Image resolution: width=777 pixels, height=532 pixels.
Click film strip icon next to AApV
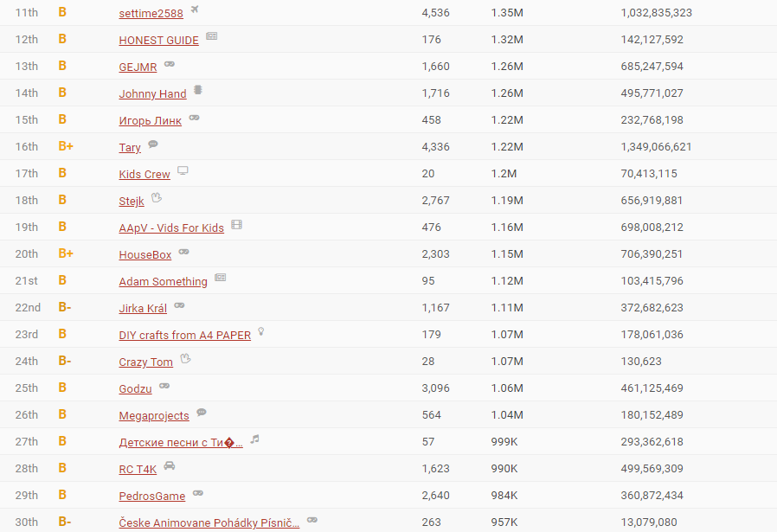(x=237, y=224)
